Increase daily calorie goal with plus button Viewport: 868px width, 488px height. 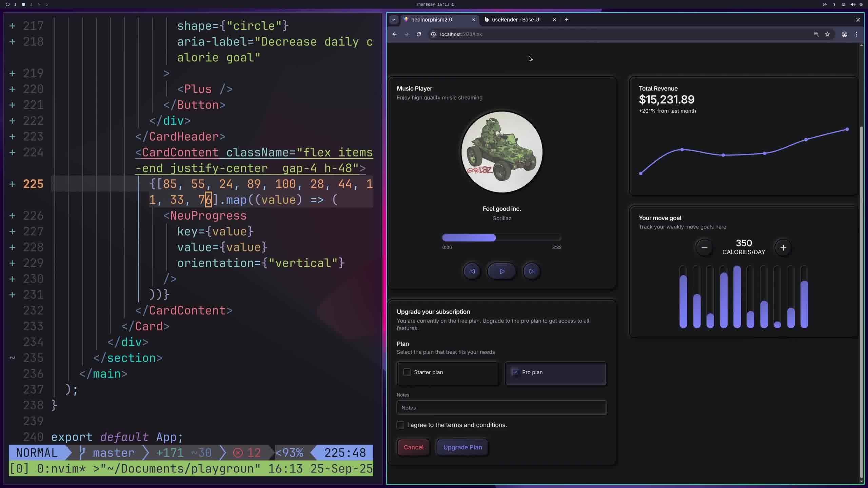783,248
